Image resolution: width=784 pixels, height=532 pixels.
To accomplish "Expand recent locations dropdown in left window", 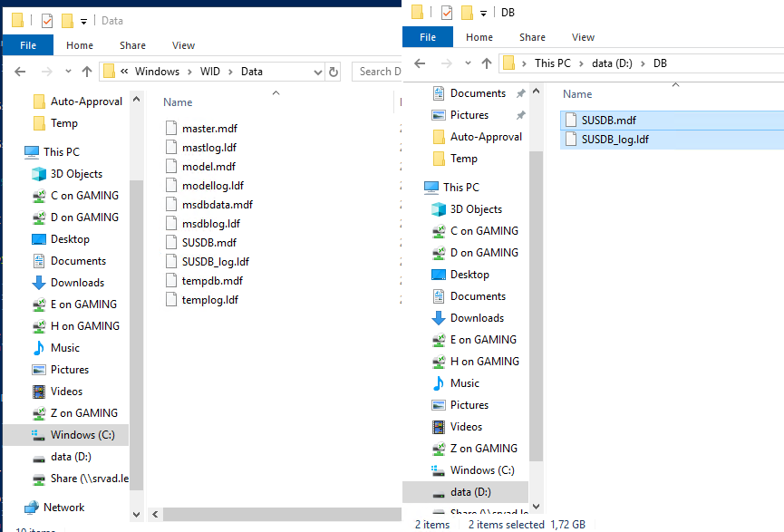I will (x=67, y=72).
